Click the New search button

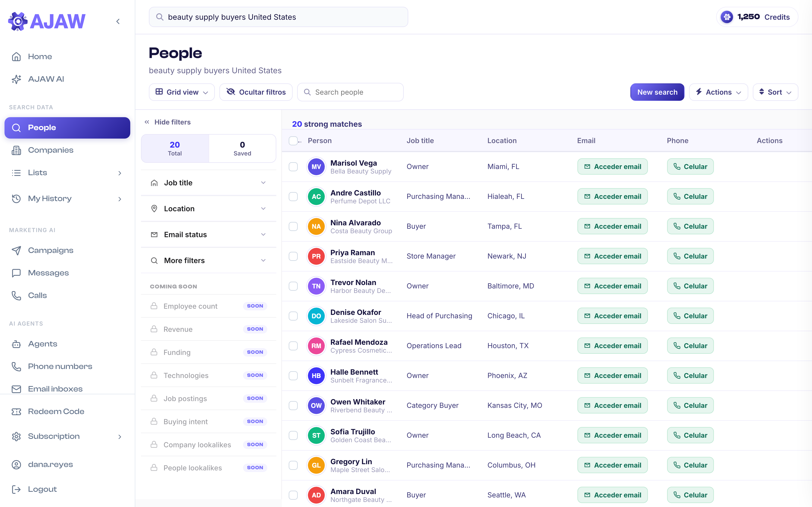(657, 92)
